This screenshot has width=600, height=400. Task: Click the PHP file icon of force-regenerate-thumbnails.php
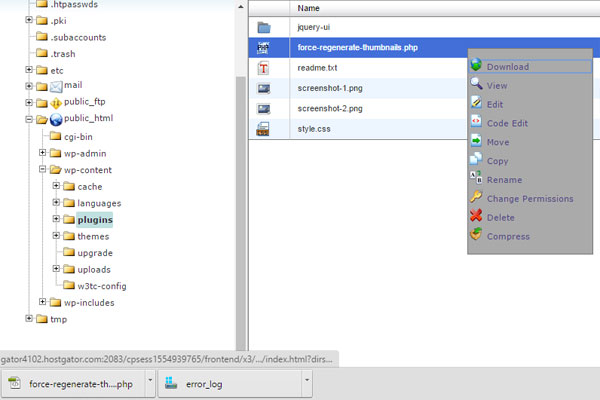click(263, 48)
